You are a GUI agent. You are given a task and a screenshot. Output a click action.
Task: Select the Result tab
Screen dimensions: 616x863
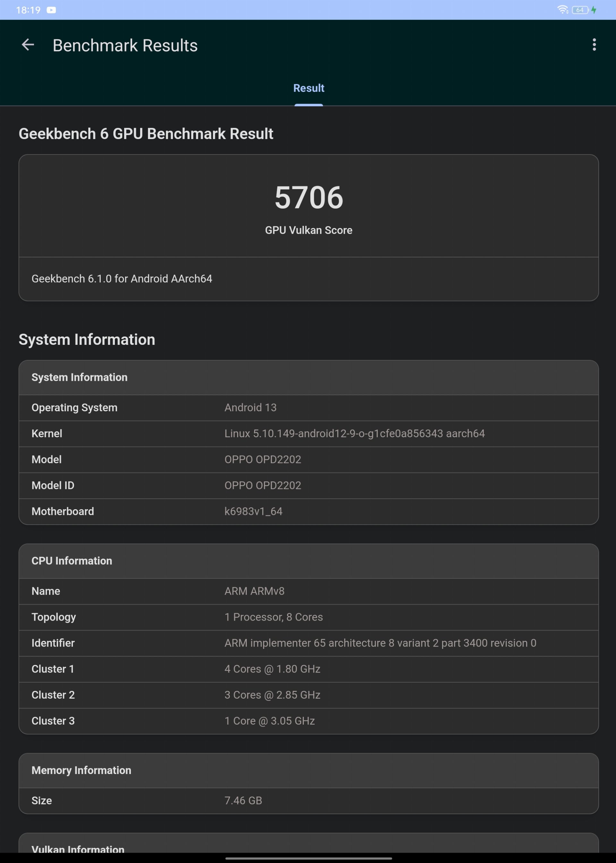(x=308, y=88)
